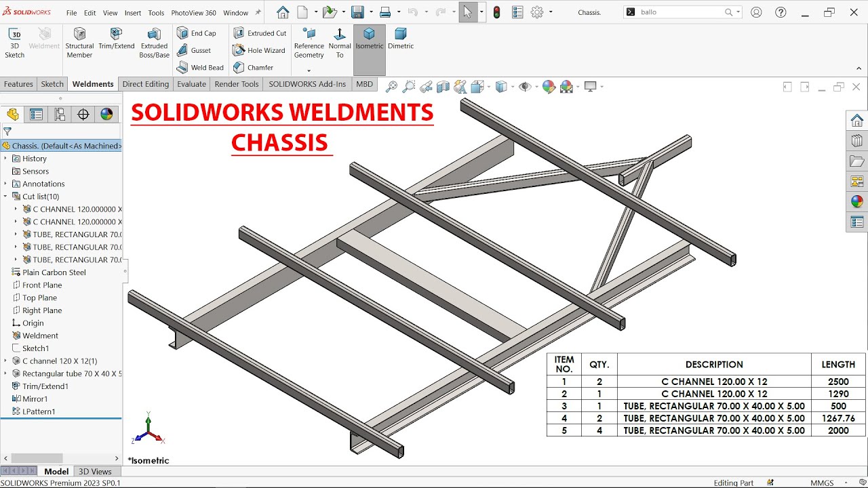Open the Options dropdown arrow

[x=551, y=12]
